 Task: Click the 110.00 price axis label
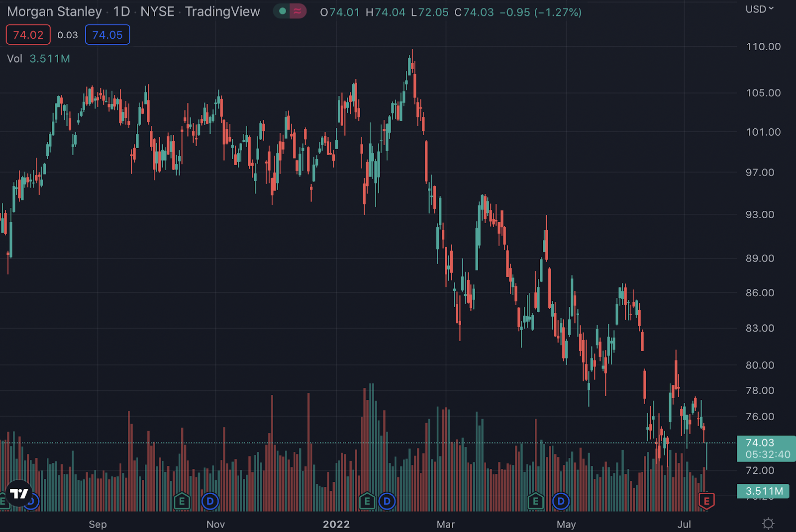coord(763,47)
